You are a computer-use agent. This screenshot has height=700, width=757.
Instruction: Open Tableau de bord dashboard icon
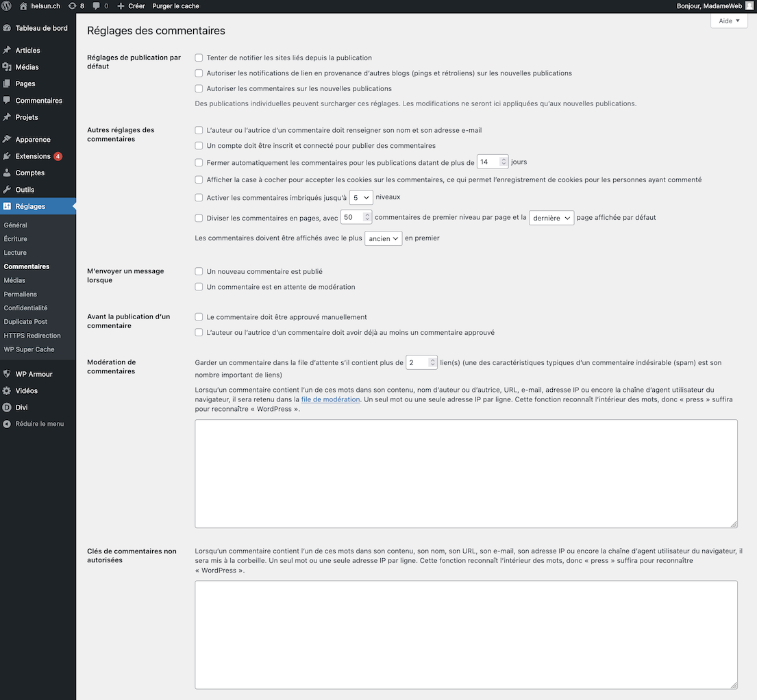(7, 28)
